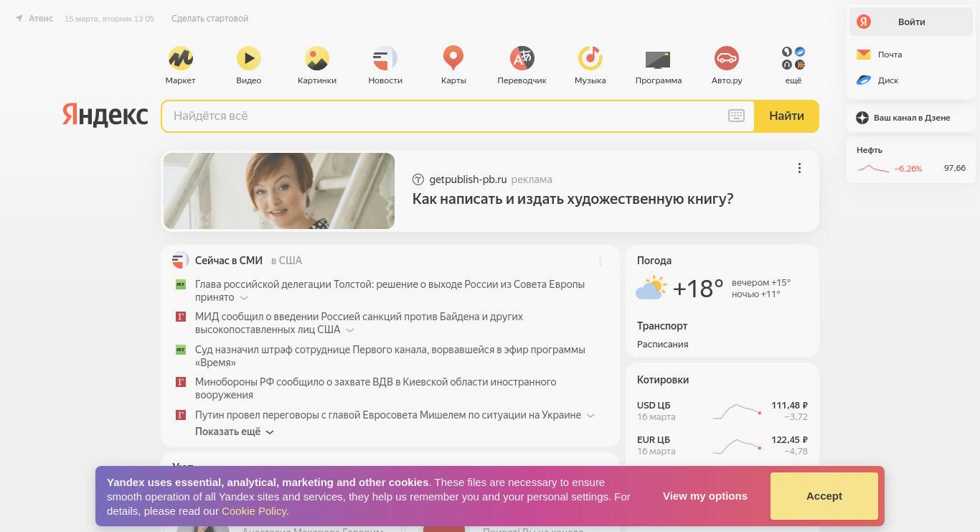Click Сделать стартовой link
980x532 pixels.
click(x=209, y=19)
